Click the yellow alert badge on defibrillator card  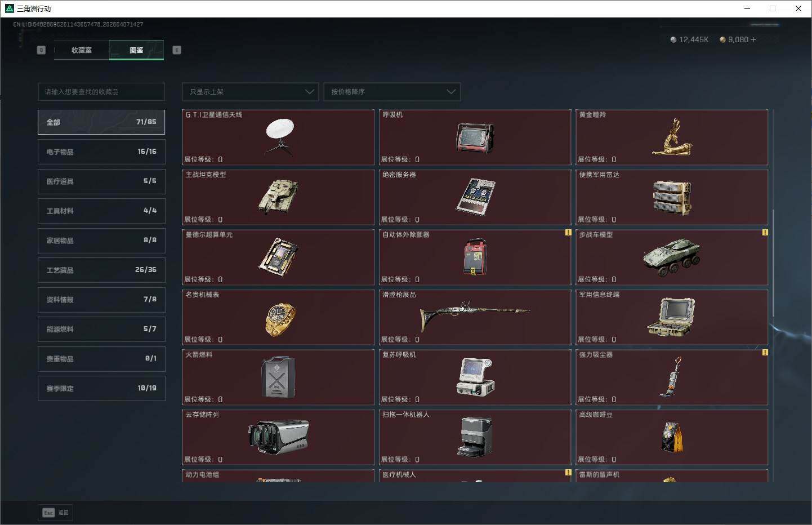[568, 232]
